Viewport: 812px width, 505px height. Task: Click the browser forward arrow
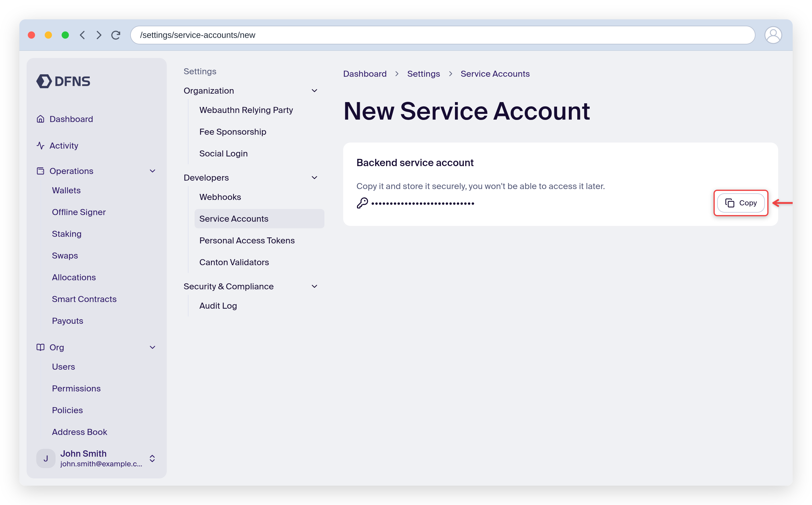[98, 35]
